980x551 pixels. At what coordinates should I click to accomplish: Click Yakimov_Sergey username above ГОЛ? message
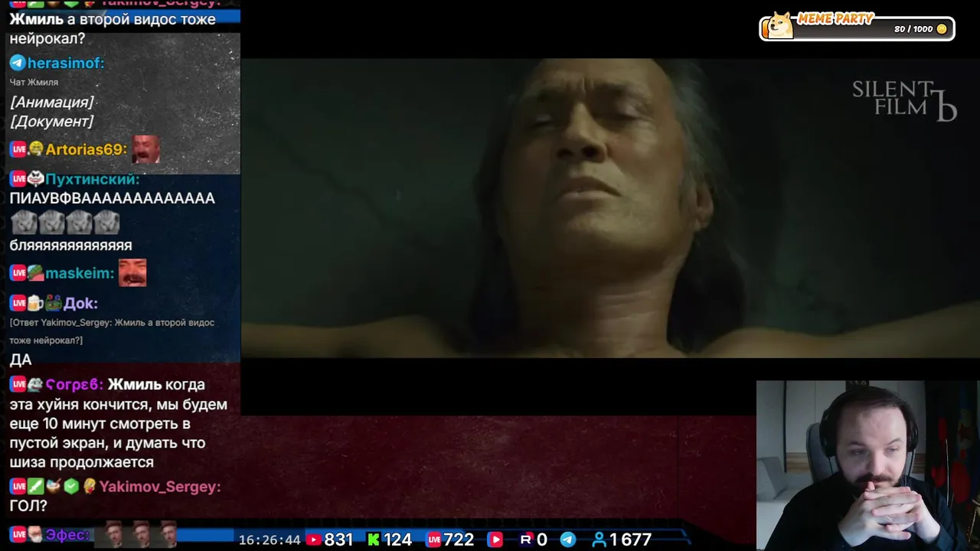160,486
